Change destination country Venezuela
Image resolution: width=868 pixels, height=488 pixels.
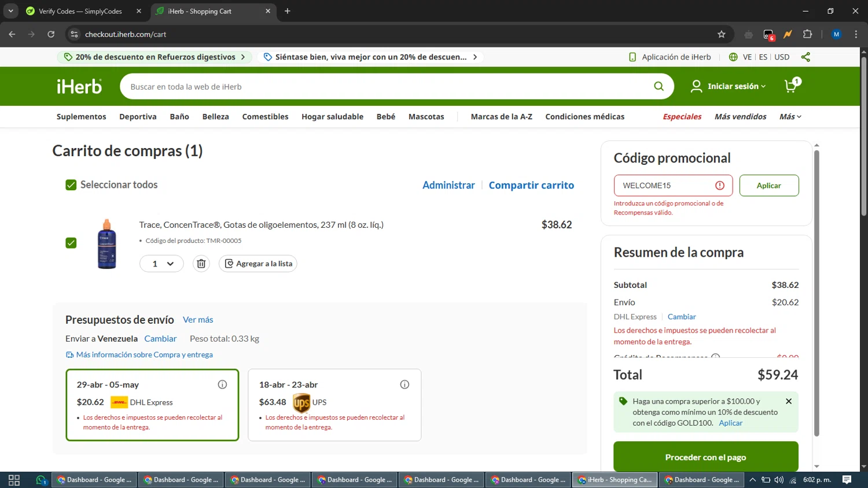160,339
